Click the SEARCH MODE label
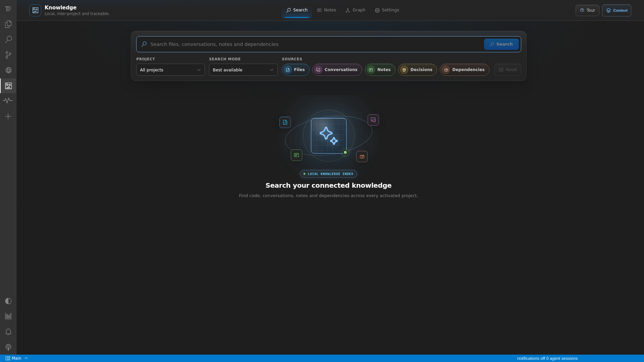 pyautogui.click(x=225, y=59)
